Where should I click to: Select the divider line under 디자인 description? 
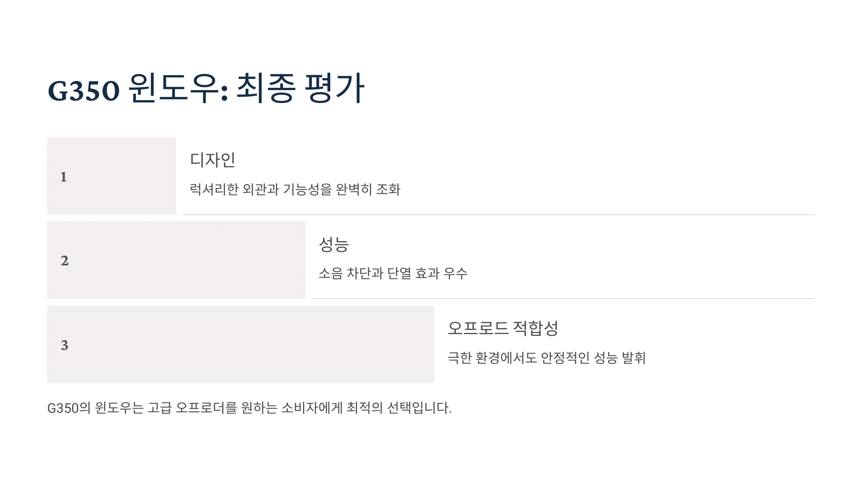click(x=499, y=215)
